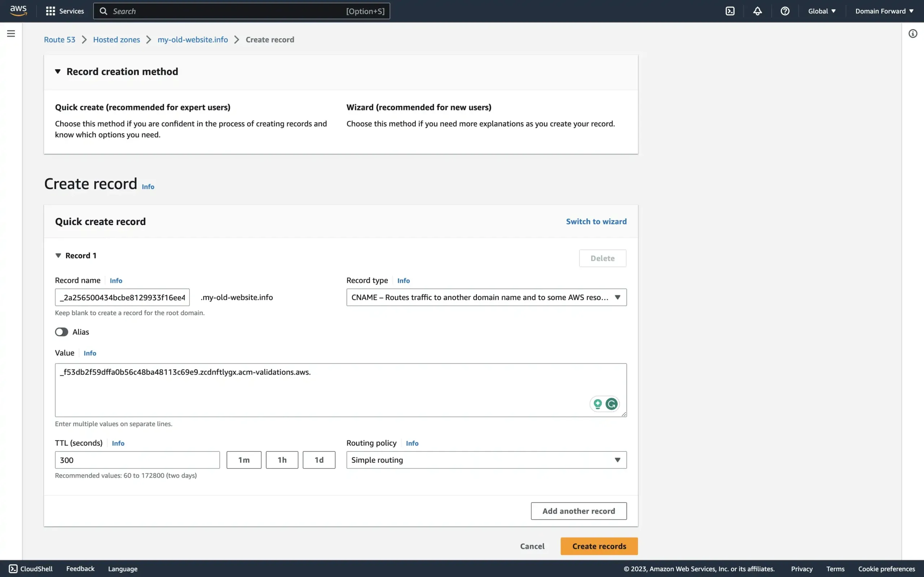Open the Global region selector
The width and height of the screenshot is (924, 577).
click(821, 11)
